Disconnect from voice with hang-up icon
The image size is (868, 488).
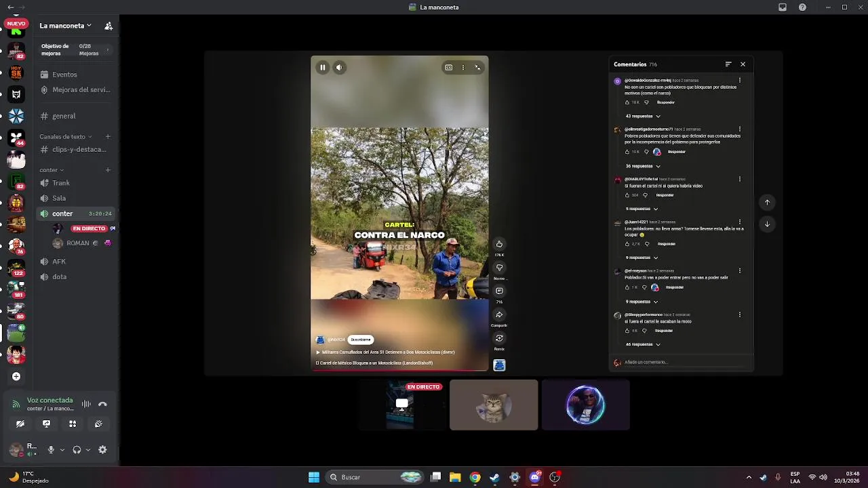tap(102, 404)
